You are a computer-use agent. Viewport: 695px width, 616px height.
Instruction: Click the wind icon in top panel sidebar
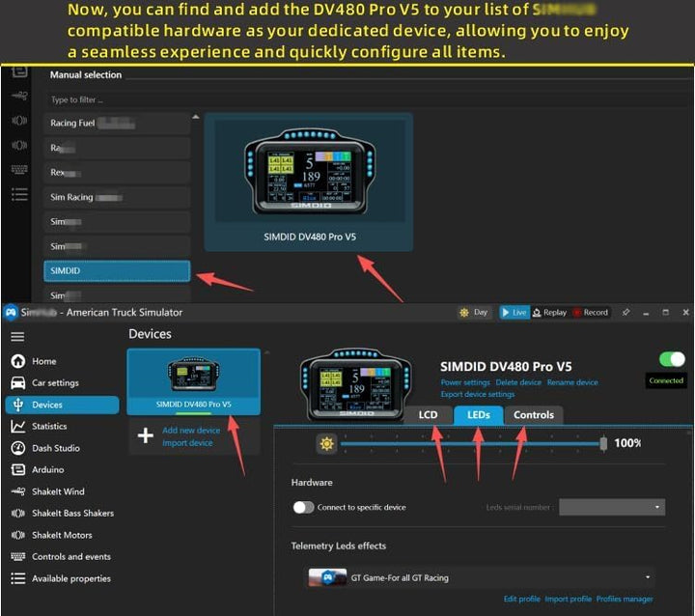point(19,95)
